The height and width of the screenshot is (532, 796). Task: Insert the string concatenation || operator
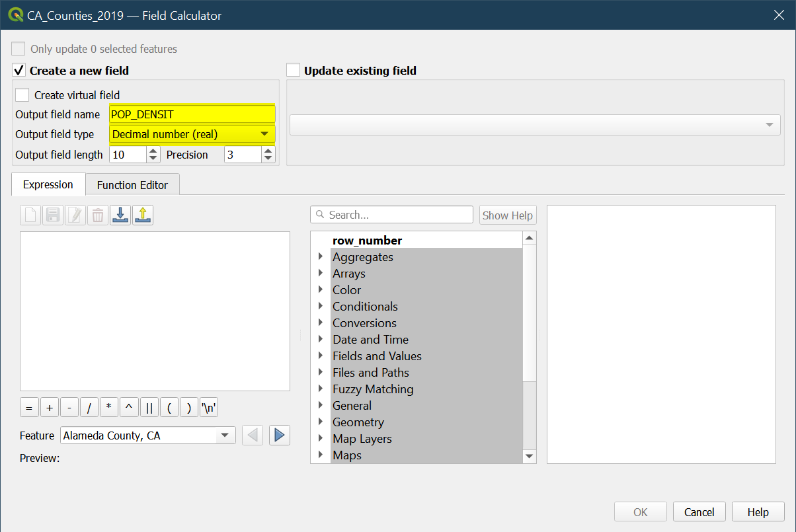click(x=149, y=408)
